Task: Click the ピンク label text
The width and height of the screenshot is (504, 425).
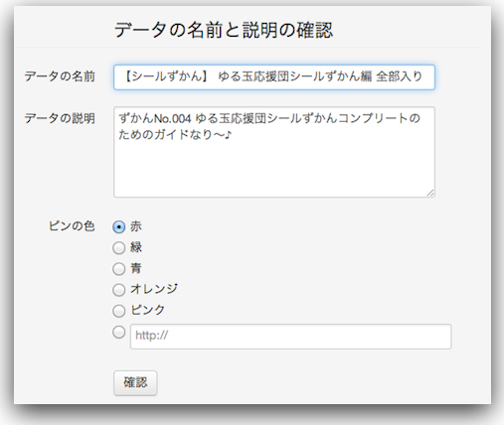Action: pyautogui.click(x=147, y=310)
